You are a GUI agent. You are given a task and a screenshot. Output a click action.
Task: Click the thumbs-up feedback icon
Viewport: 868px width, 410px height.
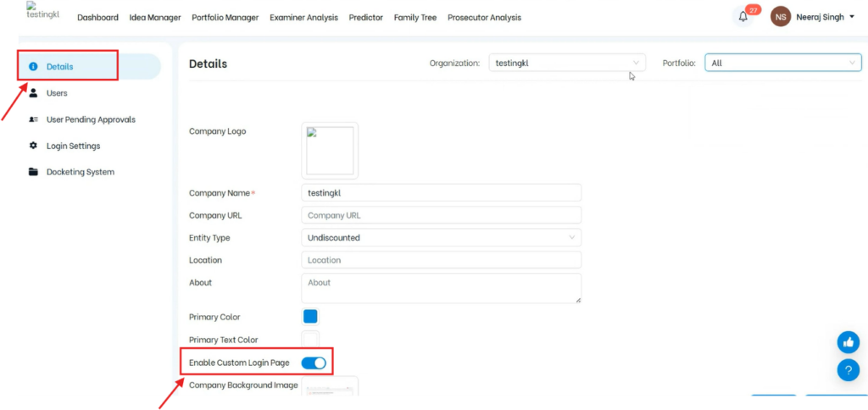848,342
